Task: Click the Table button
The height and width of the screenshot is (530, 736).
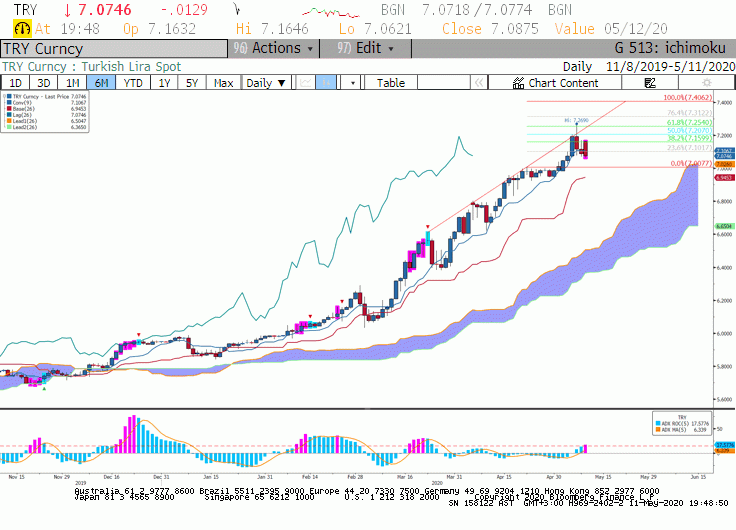Action: (391, 83)
